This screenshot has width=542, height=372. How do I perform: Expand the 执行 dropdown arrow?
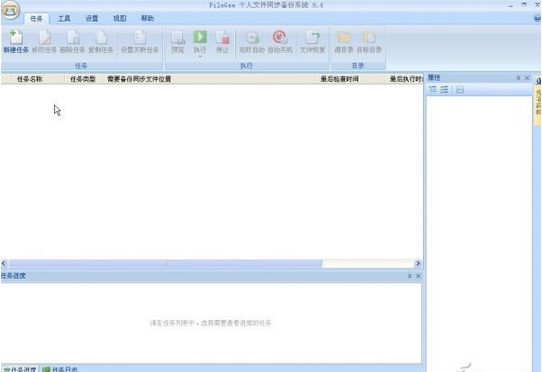click(x=200, y=56)
